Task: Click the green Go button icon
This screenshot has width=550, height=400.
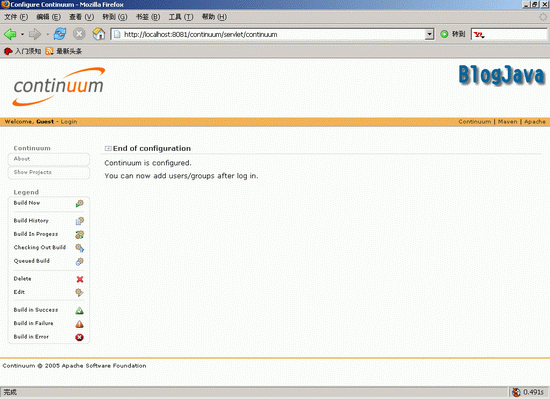Action: pyautogui.click(x=444, y=34)
